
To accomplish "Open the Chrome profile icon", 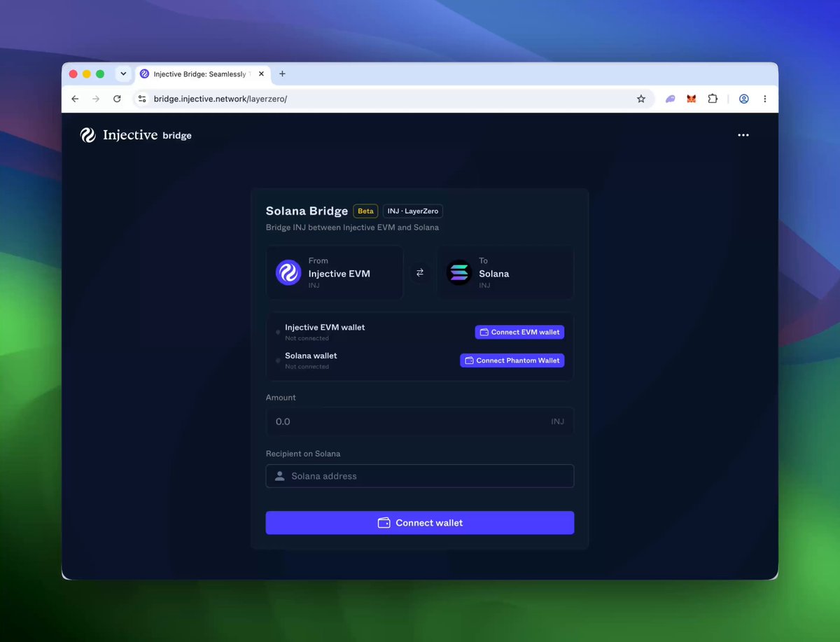I will pyautogui.click(x=744, y=99).
